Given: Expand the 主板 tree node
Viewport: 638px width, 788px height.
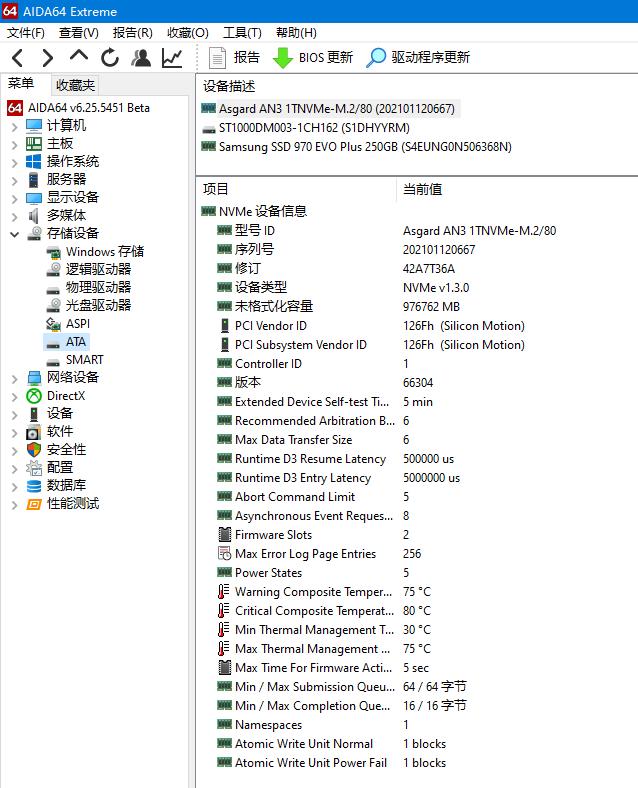Looking at the screenshot, I should tap(15, 145).
